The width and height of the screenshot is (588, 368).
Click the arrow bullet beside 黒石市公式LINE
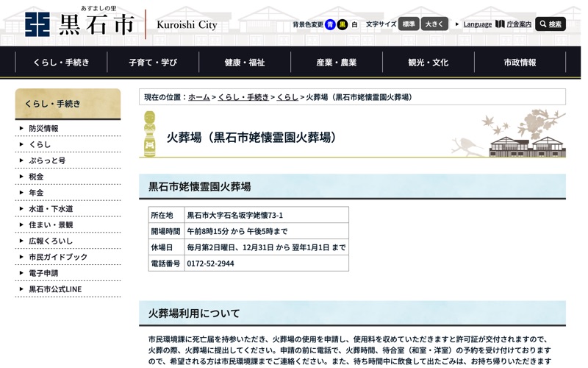coord(21,289)
